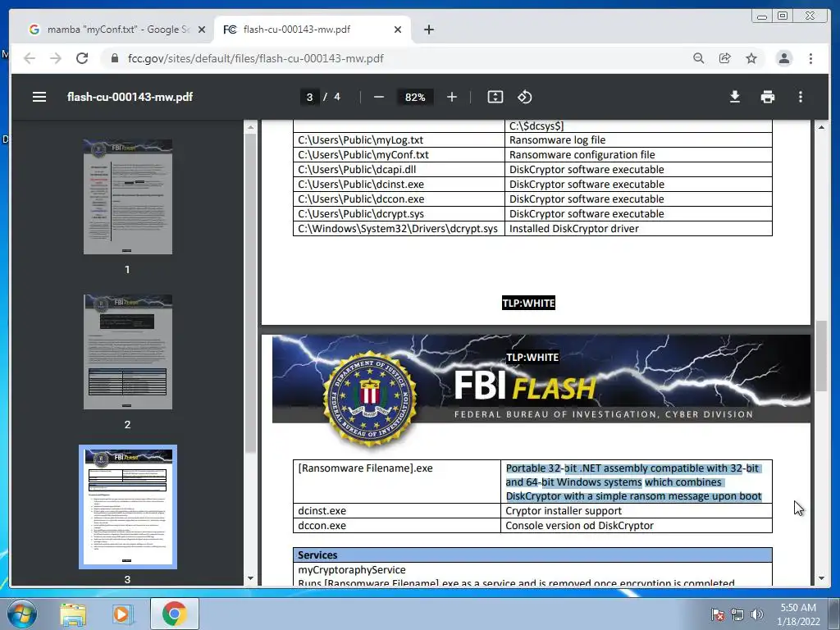Image resolution: width=840 pixels, height=630 pixels.
Task: Share this page via address bar
Action: [725, 58]
